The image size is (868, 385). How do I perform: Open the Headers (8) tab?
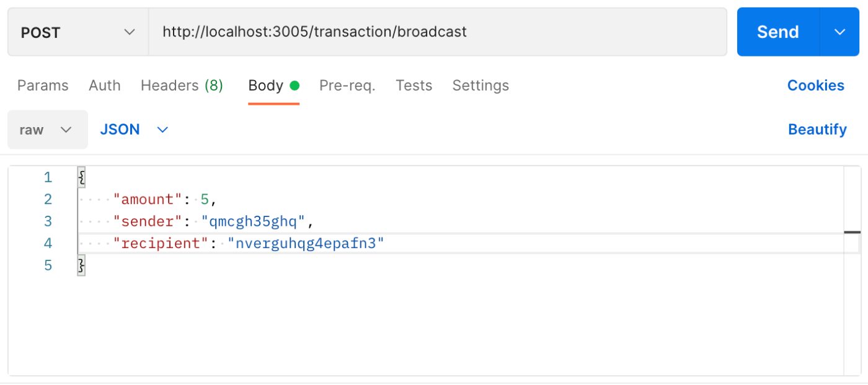pos(182,86)
